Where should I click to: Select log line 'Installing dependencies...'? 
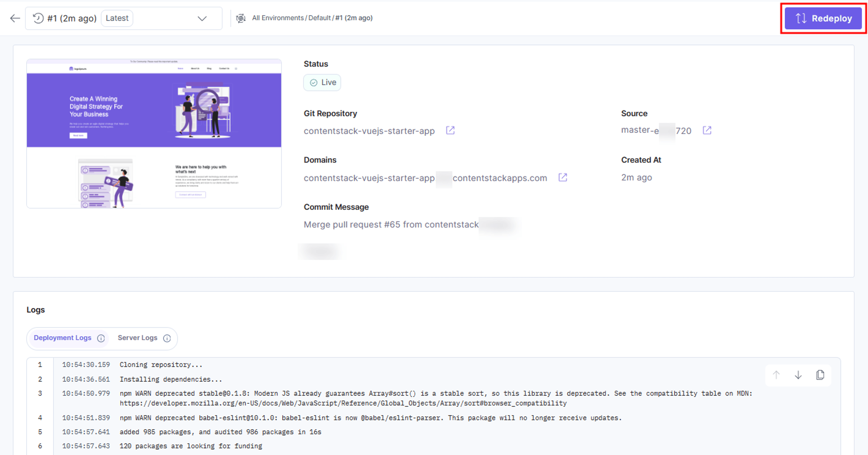tap(171, 379)
